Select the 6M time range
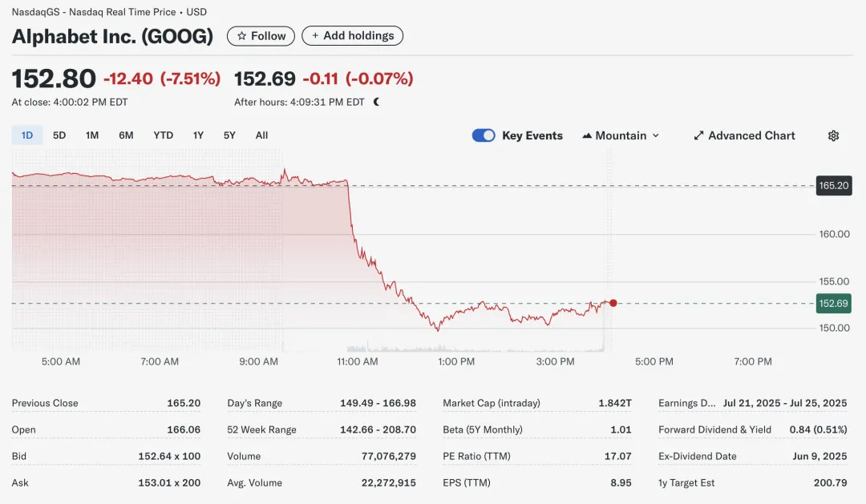866x504 pixels. [126, 135]
